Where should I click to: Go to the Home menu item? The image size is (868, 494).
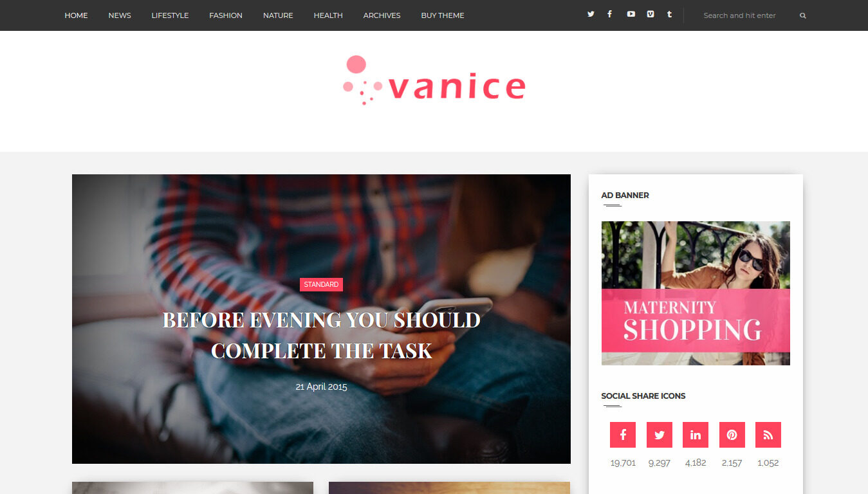(76, 15)
